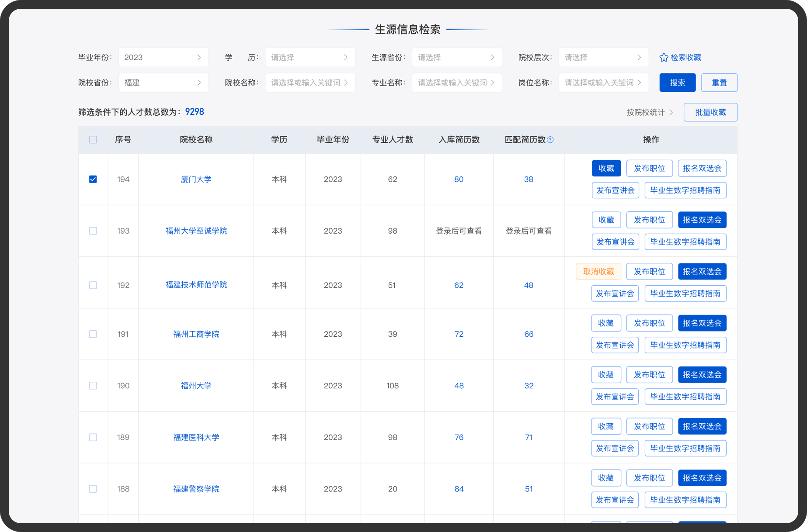Open the 厦门大学 school link
Image resolution: width=807 pixels, height=532 pixels.
(196, 179)
